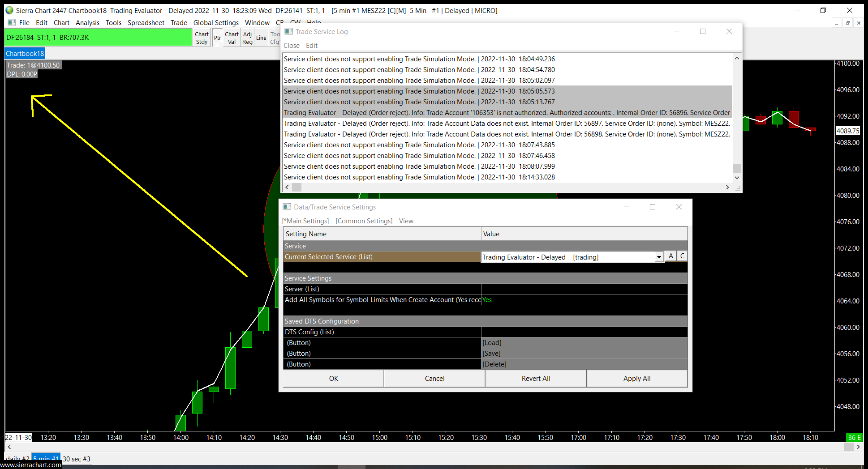Click the Data/Trade Service Settings window icon
Screen dimensions: 868x469
click(x=287, y=207)
